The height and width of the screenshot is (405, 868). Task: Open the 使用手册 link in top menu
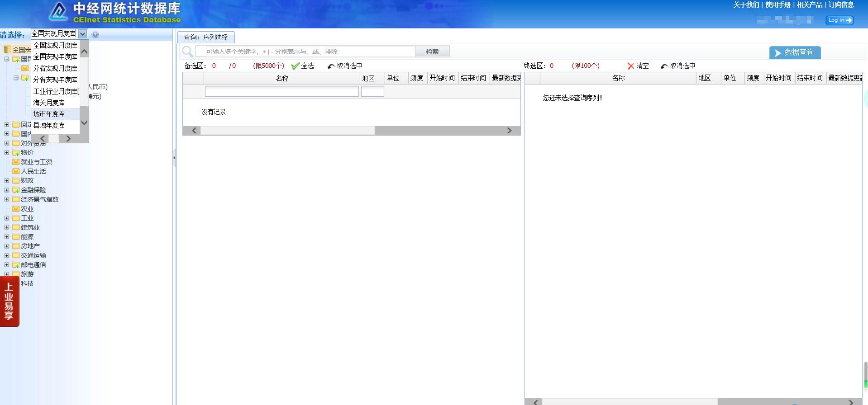[777, 5]
